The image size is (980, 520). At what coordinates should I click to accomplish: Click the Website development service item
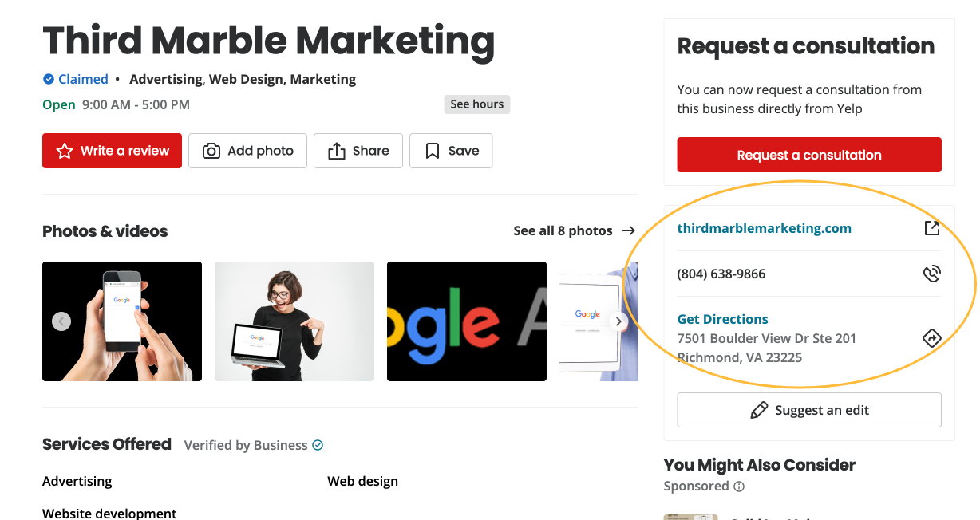[109, 513]
